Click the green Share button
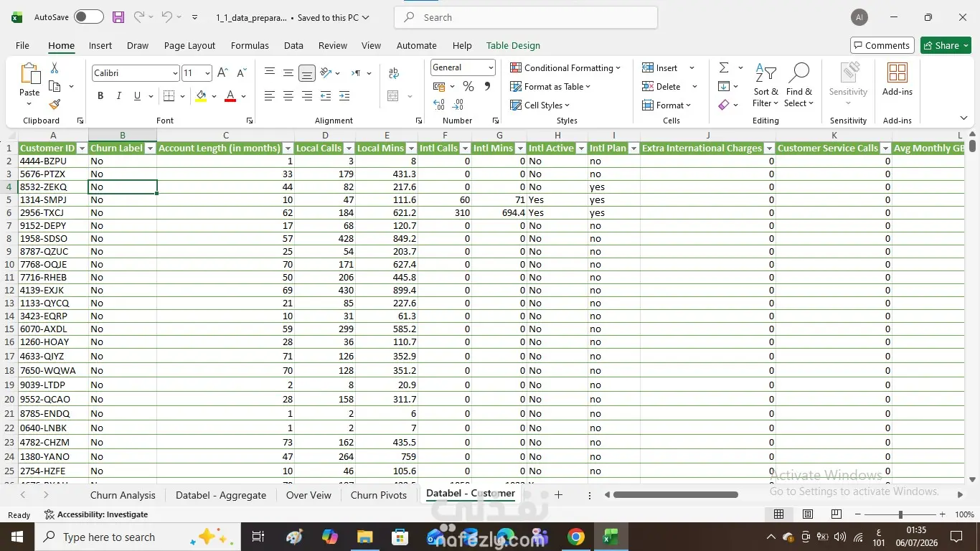 (x=946, y=45)
